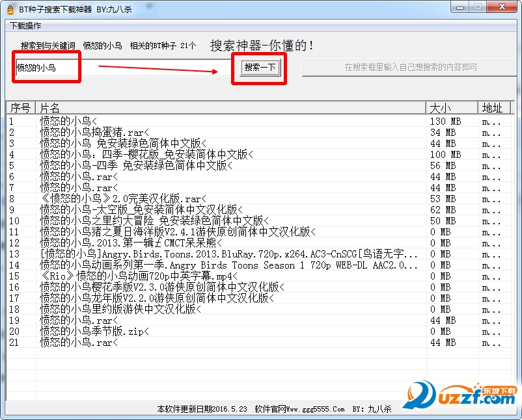Select row 愤怒的小鸟-太空版 免安装简体中文汉化版
This screenshot has width=522, height=420.
(x=258, y=209)
